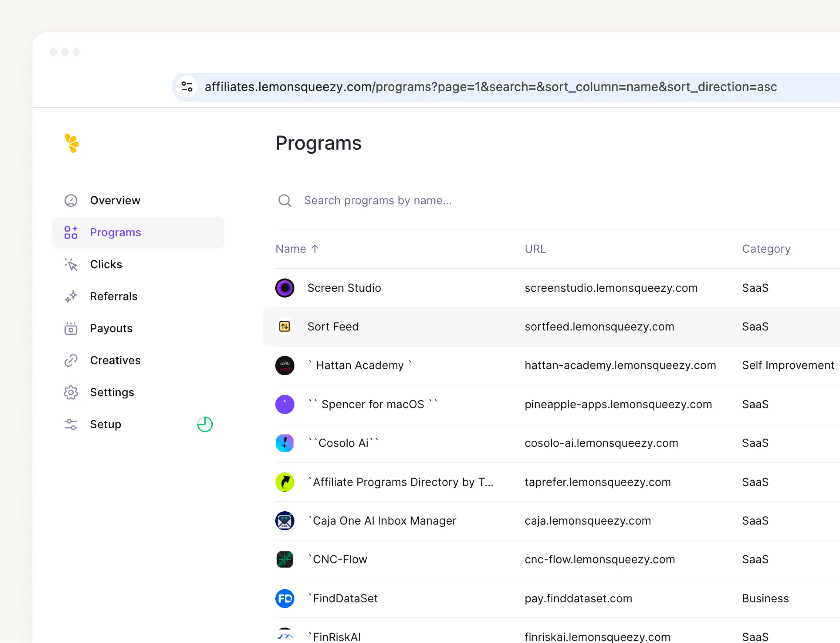Click the site settings icon in address bar
This screenshot has height=643, width=840.
tap(187, 87)
